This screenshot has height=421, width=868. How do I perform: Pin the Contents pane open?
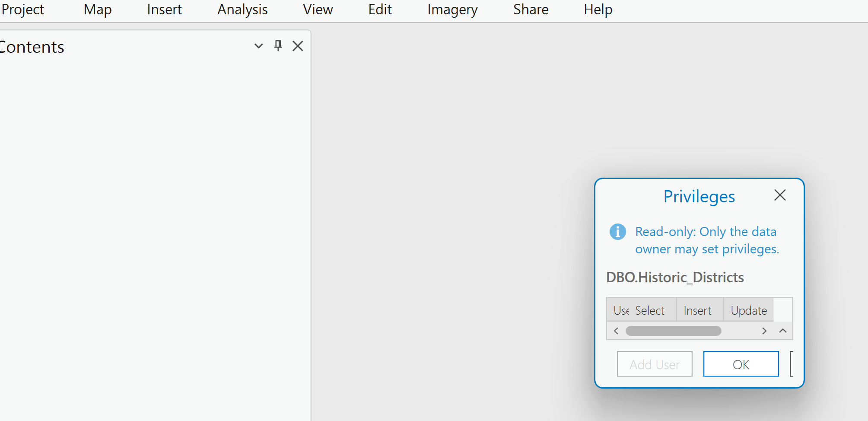point(278,46)
